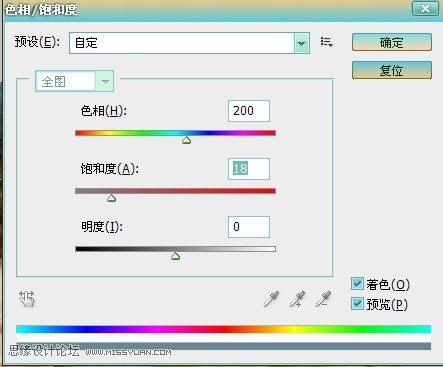Select the add-to-sample eyedropper

[297, 299]
